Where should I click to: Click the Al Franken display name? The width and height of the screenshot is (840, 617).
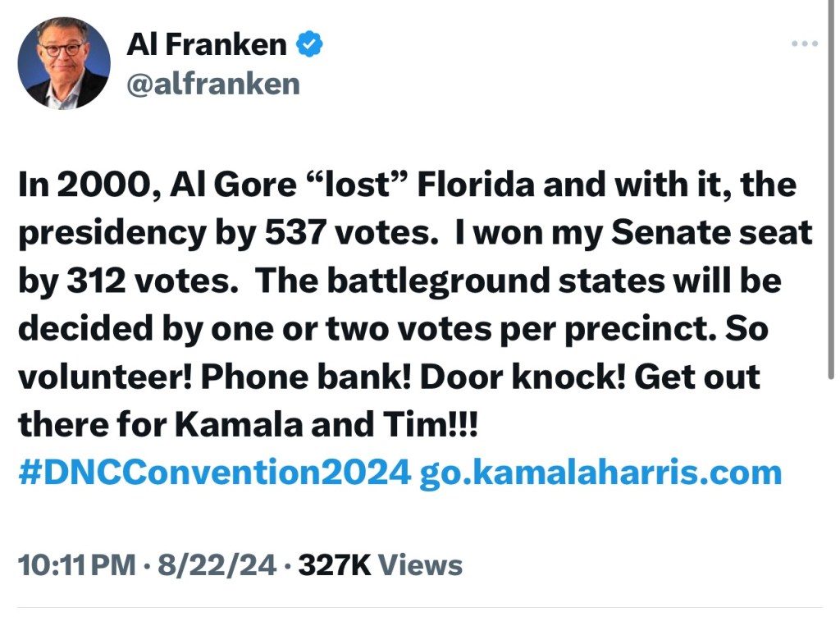click(206, 45)
